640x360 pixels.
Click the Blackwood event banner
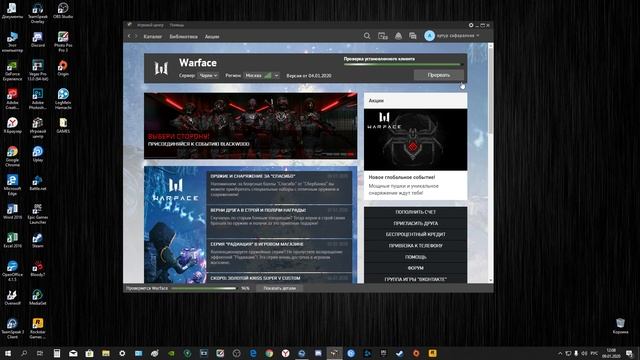[x=250, y=126]
